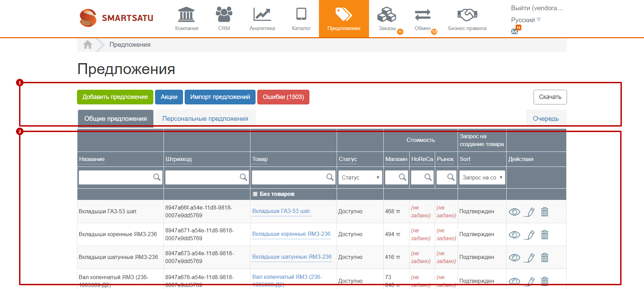The image size is (644, 289).
Task: Tick the Без товаров checkbox
Action: [x=255, y=194]
